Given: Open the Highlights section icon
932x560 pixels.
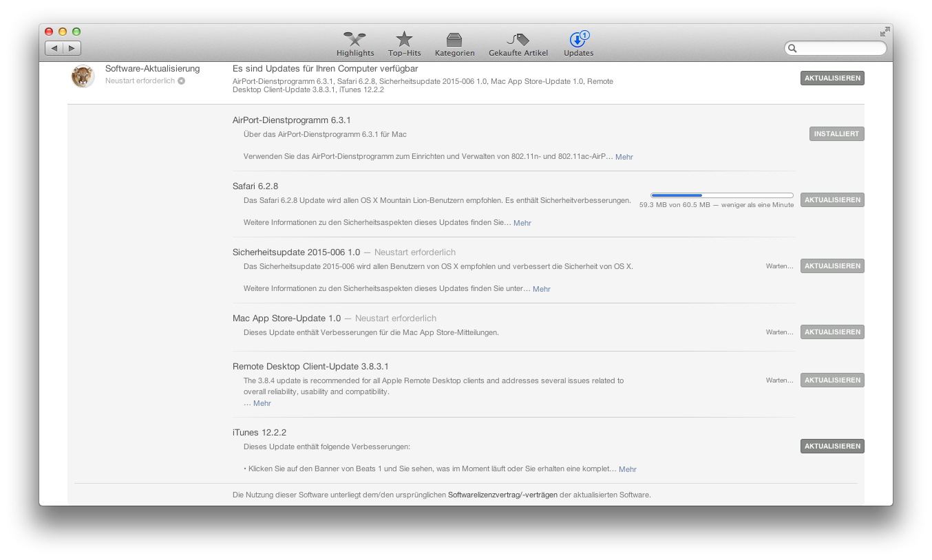Looking at the screenshot, I should [x=355, y=39].
